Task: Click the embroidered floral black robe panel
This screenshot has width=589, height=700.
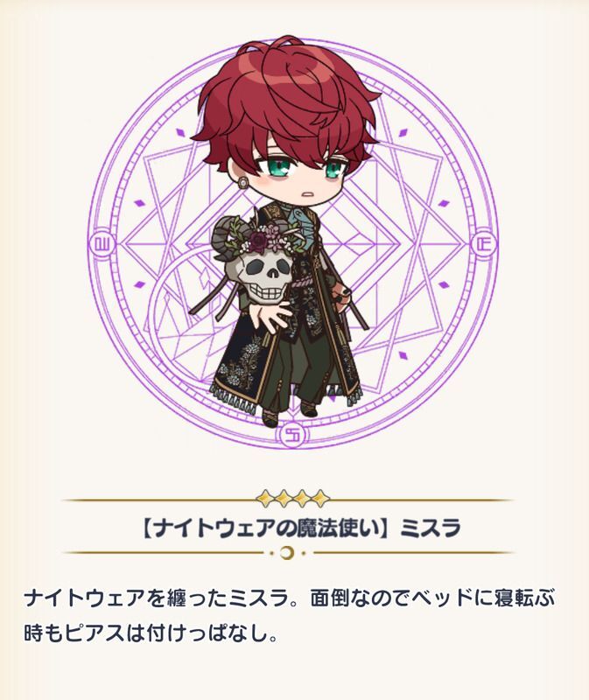Action: pyautogui.click(x=245, y=360)
